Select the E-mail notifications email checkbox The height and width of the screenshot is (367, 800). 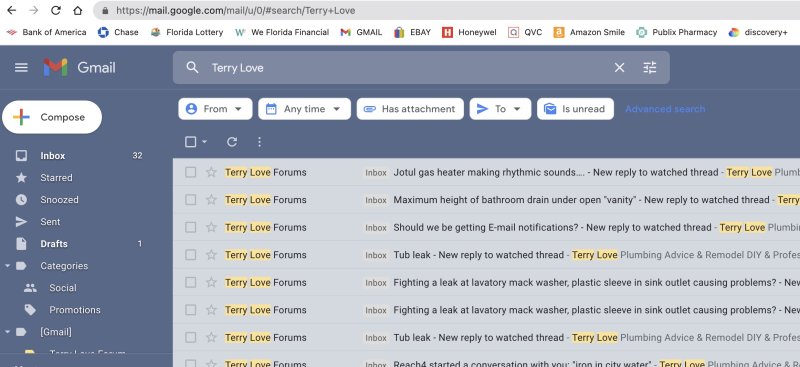click(191, 228)
